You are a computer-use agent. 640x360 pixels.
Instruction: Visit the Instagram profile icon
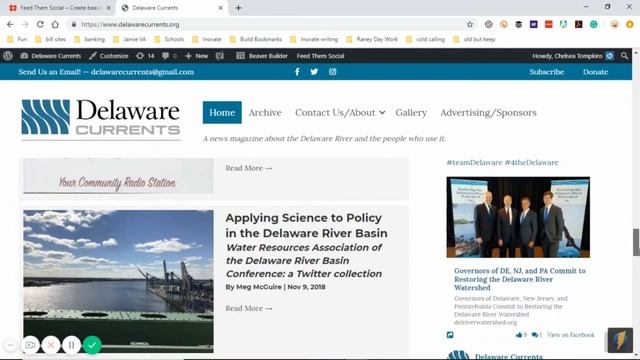click(333, 72)
